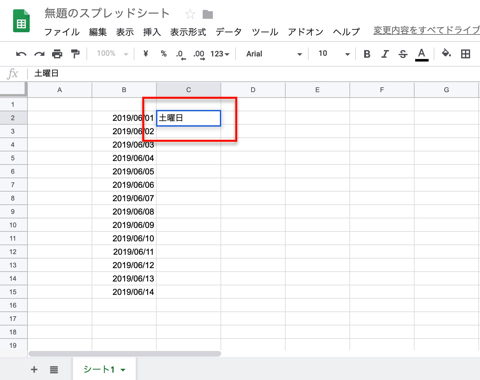Toggle bold formatting
The width and height of the screenshot is (480, 380).
367,54
